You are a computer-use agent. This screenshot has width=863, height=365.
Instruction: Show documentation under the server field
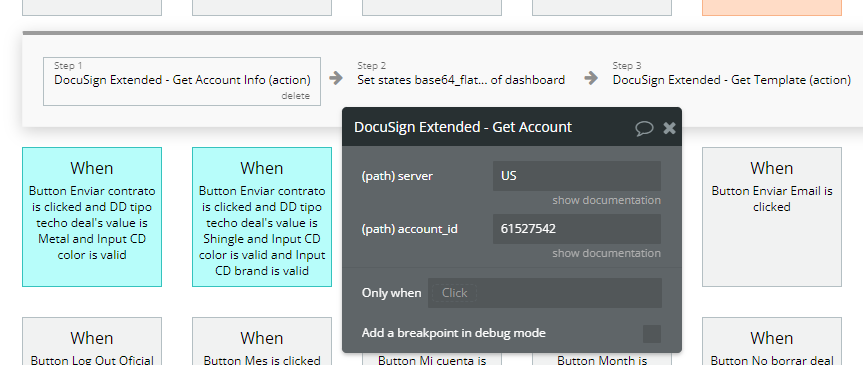coord(607,200)
